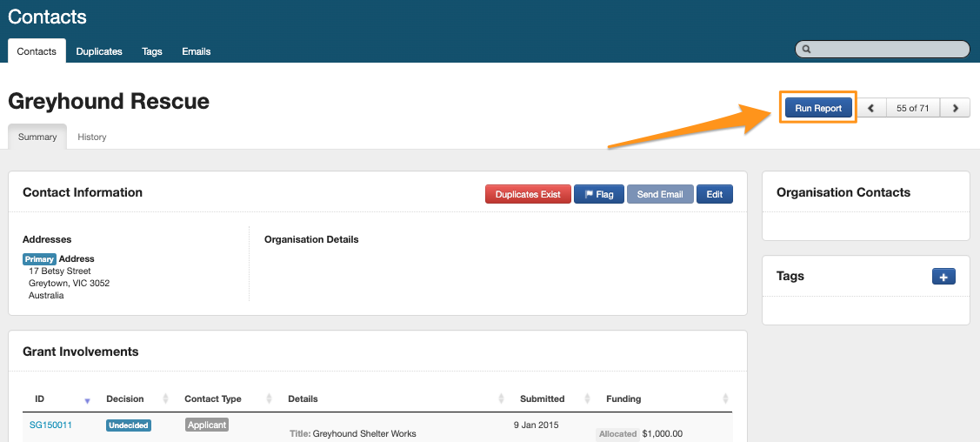Click into the contacts search field
The image size is (980, 442).
click(887, 50)
